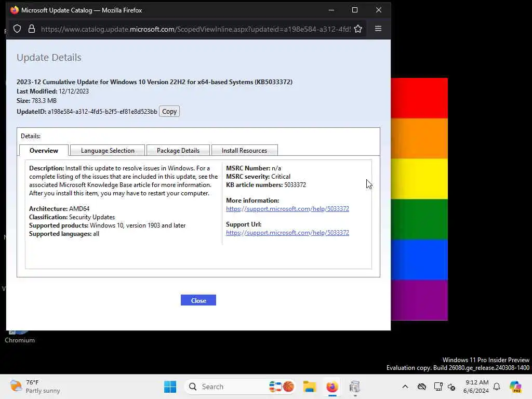
Task: Maximize the Firefox window
Action: point(355,10)
